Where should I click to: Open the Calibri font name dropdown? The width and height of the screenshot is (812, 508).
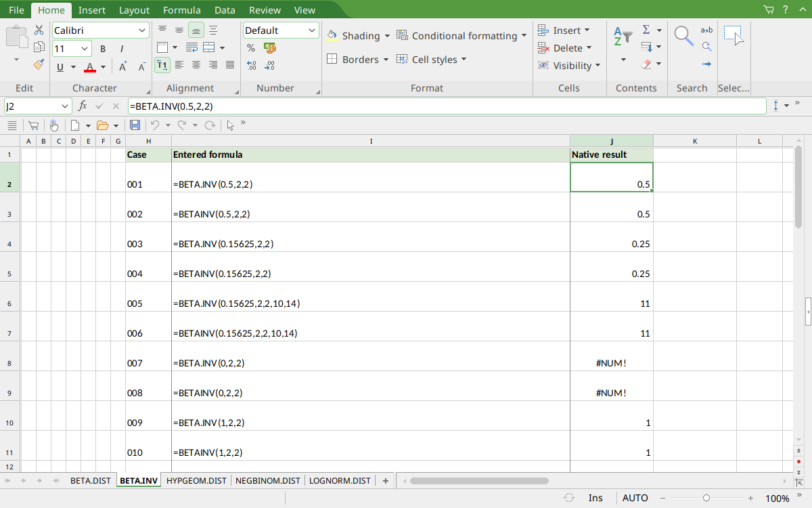[142, 30]
